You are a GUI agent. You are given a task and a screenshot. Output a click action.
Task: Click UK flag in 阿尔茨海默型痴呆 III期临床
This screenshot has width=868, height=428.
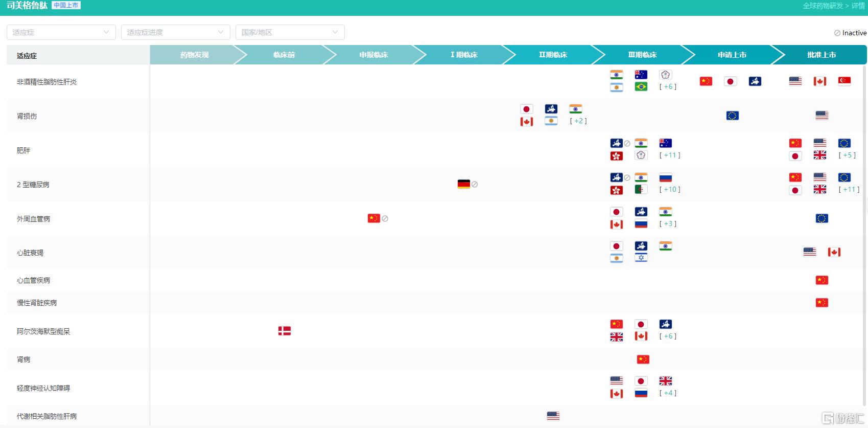617,336
